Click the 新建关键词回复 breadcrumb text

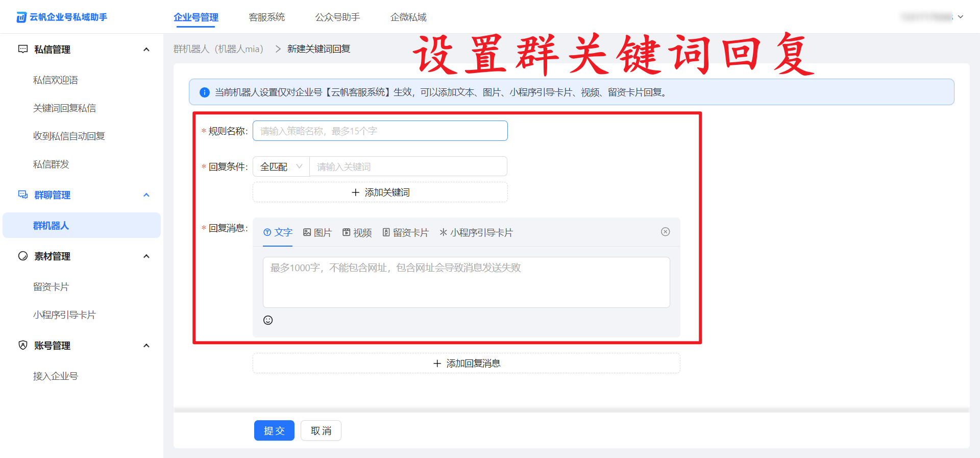319,49
